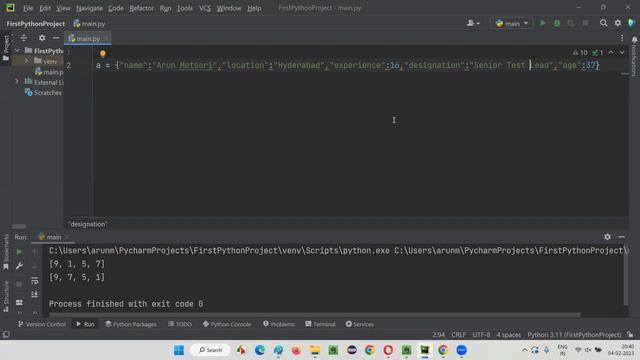Open the 4 spaces indent selector
Viewport: 640px width, 360px height.
pos(509,335)
